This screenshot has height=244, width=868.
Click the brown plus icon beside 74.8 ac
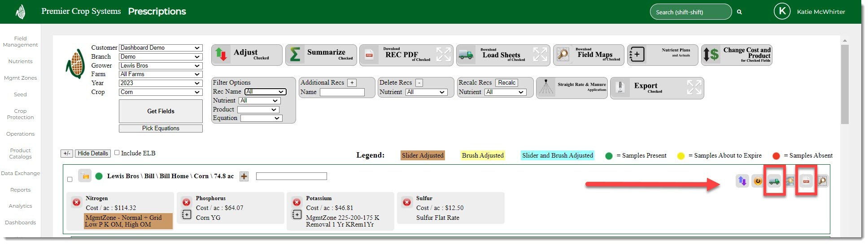click(x=244, y=176)
